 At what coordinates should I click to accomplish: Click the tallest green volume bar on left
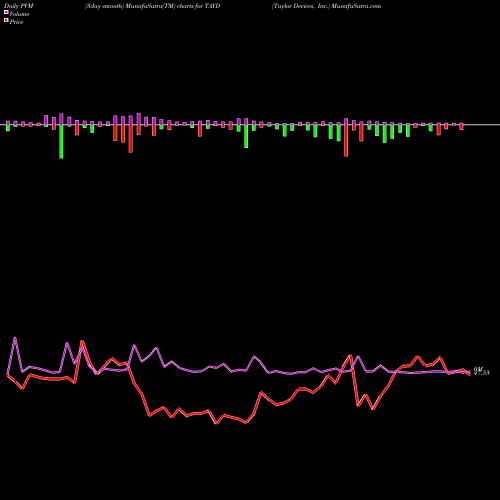61,141
